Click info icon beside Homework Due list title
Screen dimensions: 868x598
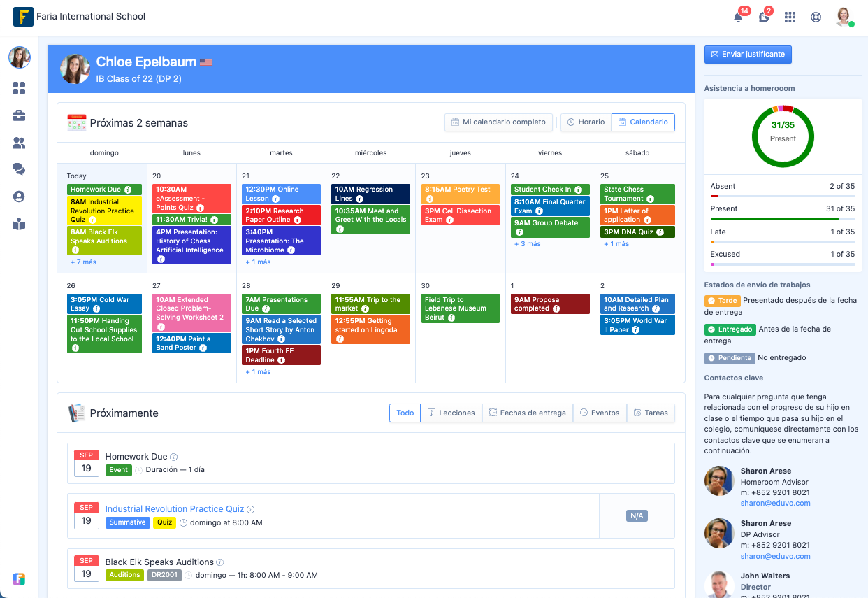(x=174, y=457)
